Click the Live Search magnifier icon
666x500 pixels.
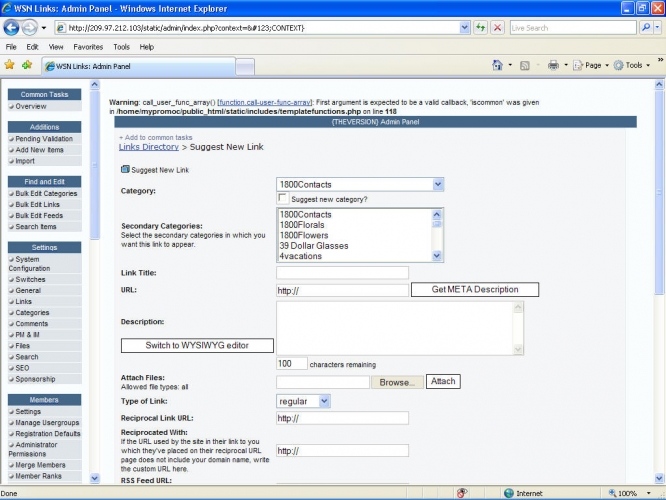point(645,27)
